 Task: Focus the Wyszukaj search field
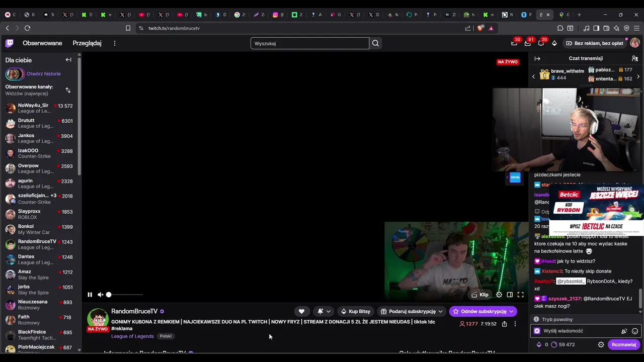tap(309, 43)
